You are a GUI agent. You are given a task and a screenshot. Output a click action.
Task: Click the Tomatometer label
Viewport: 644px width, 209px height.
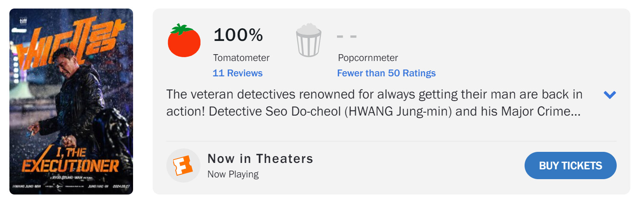(241, 58)
